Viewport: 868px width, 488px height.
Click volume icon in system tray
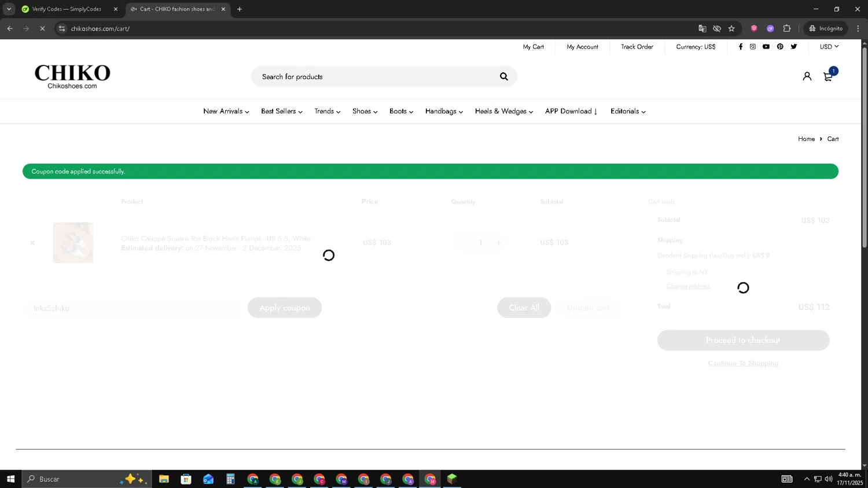829,479
